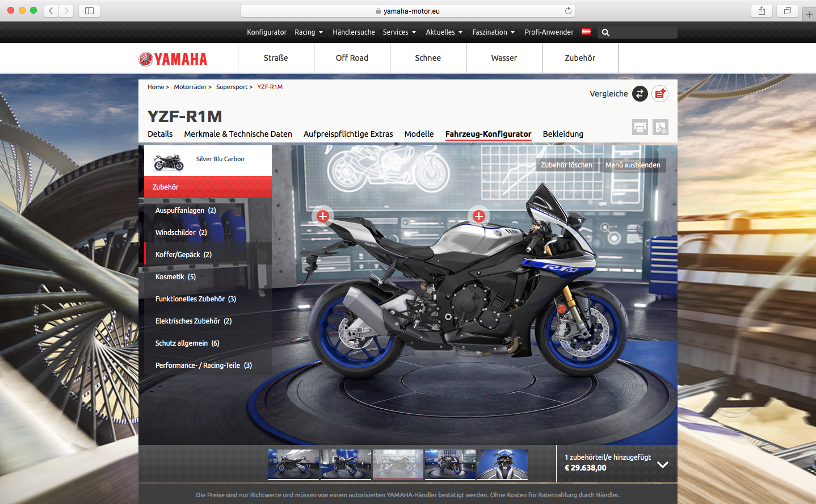Screen dimensions: 816x504
Task: Switch to the Modelle tab
Action: tap(419, 134)
